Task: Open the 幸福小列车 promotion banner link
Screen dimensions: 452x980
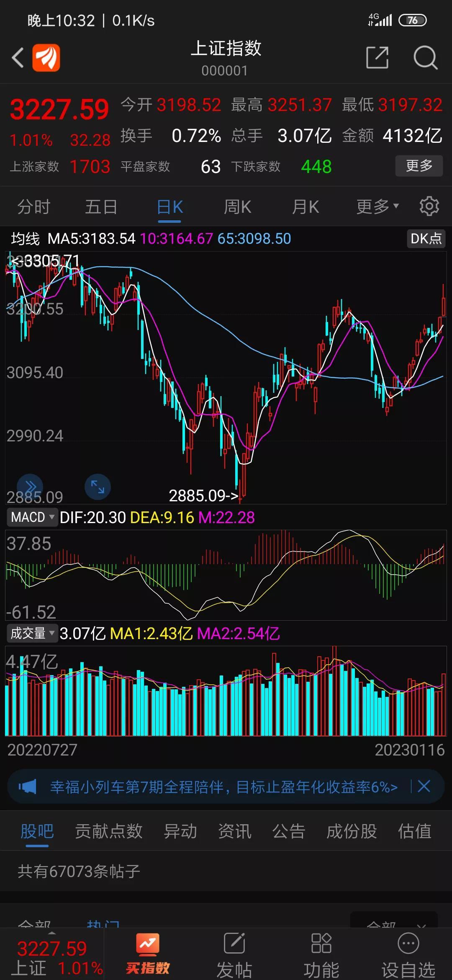Action: (223, 787)
